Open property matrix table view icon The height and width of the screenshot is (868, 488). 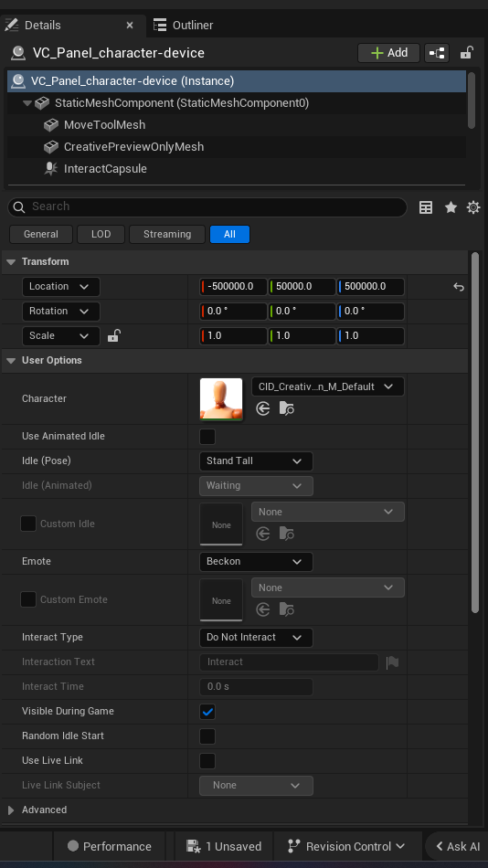tap(426, 207)
